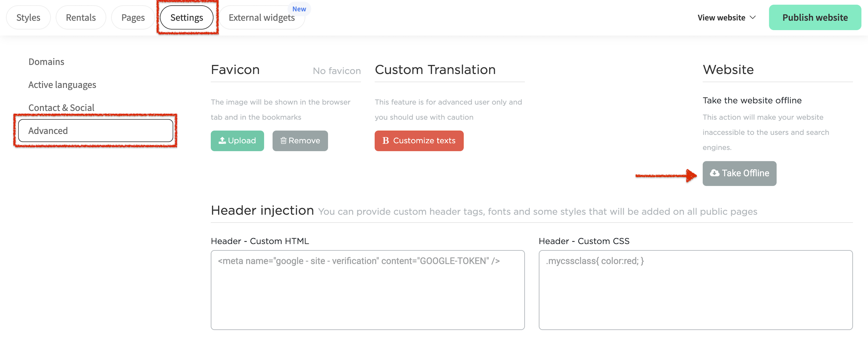Click the bold B icon on Customize texts

(386, 140)
